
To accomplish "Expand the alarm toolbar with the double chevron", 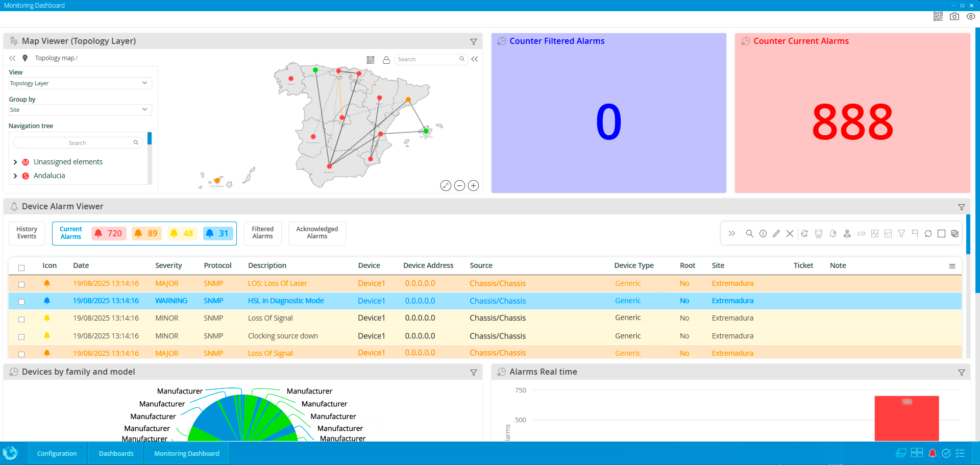I will point(732,234).
